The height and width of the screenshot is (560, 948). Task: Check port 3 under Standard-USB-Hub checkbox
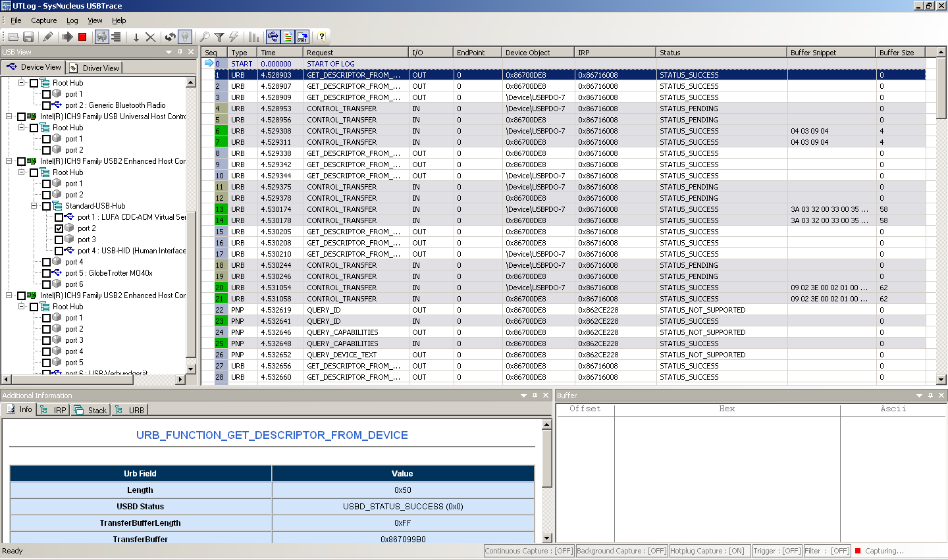tap(59, 240)
